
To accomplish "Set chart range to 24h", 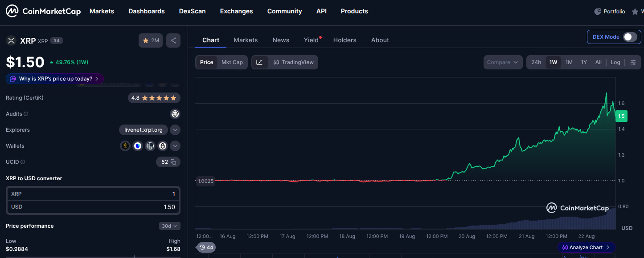I will tap(536, 62).
